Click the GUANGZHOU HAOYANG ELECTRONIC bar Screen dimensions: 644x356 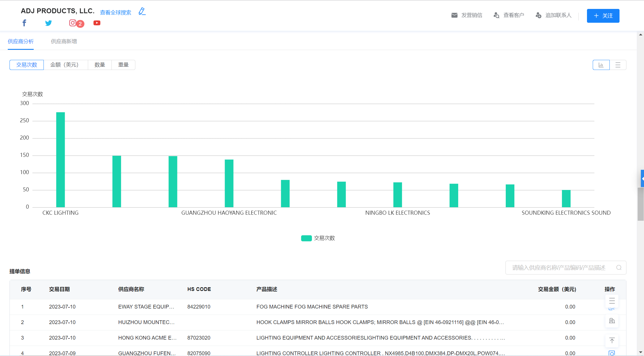[229, 183]
